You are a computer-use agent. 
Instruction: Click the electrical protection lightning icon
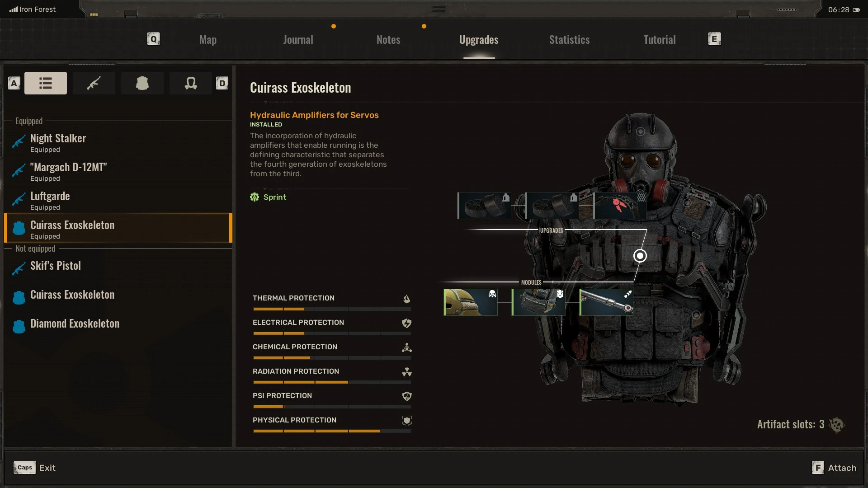pos(407,323)
